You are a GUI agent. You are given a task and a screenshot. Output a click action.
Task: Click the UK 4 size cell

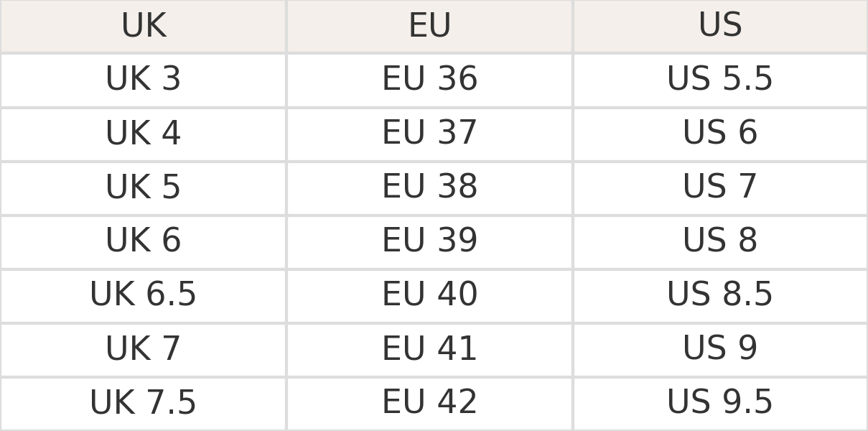coord(143,134)
